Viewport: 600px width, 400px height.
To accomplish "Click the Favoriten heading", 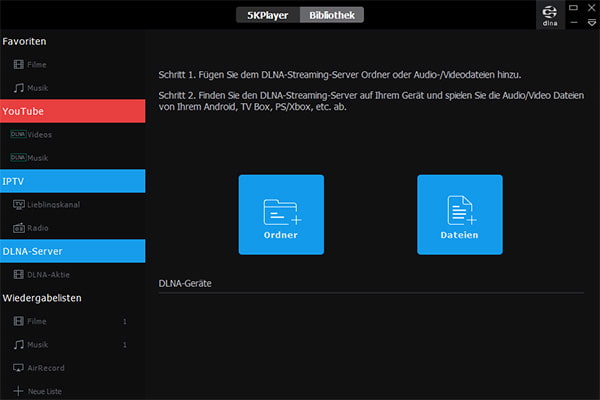I will coord(24,41).
